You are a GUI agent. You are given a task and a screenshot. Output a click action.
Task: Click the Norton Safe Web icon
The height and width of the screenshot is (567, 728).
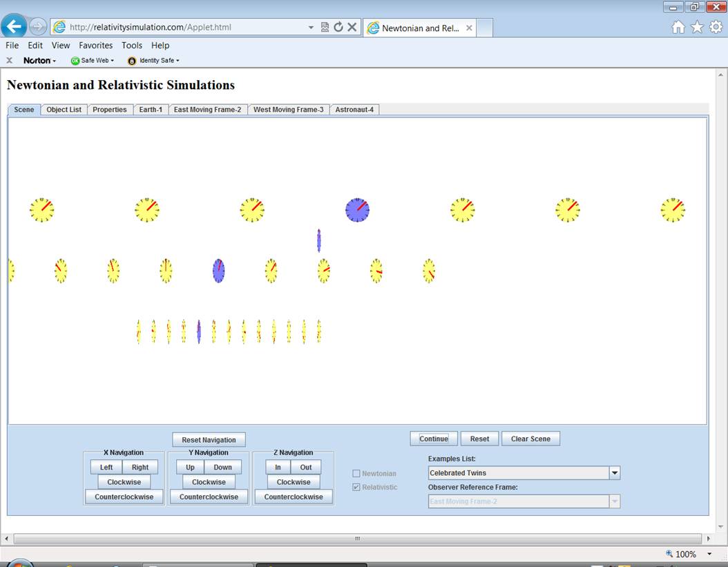point(75,61)
